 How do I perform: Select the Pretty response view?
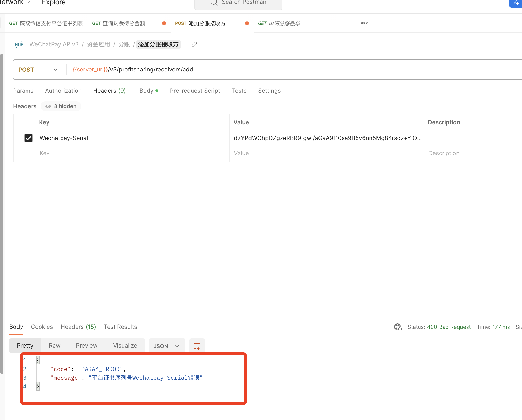[x=25, y=346]
